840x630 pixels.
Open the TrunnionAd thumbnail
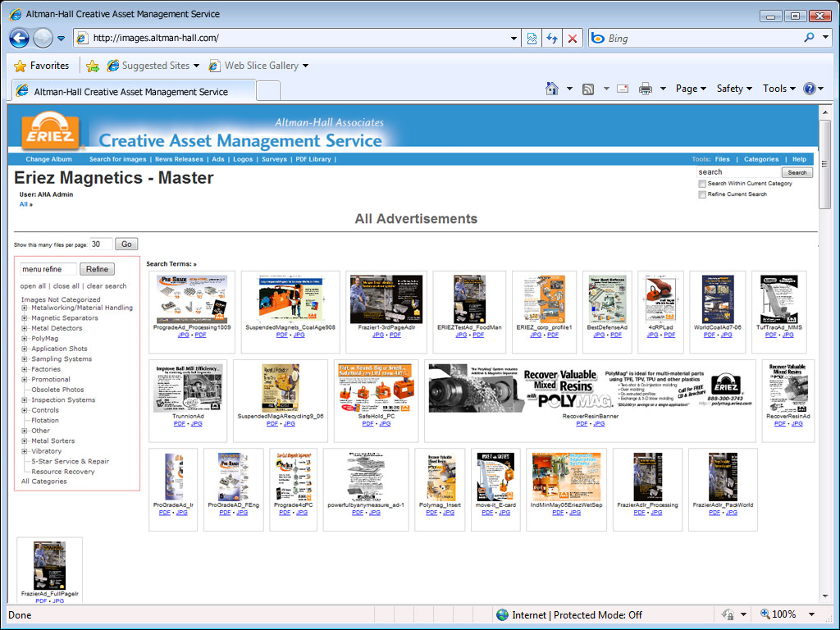[x=188, y=388]
